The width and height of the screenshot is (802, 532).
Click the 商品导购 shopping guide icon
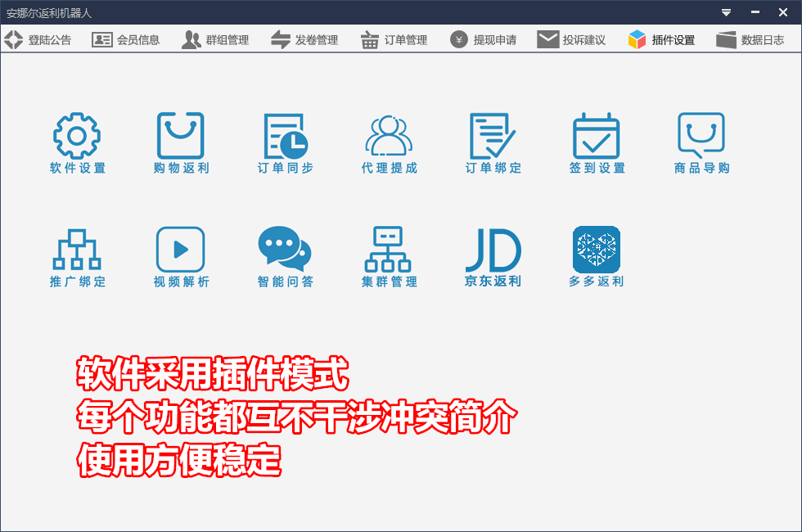pyautogui.click(x=701, y=136)
